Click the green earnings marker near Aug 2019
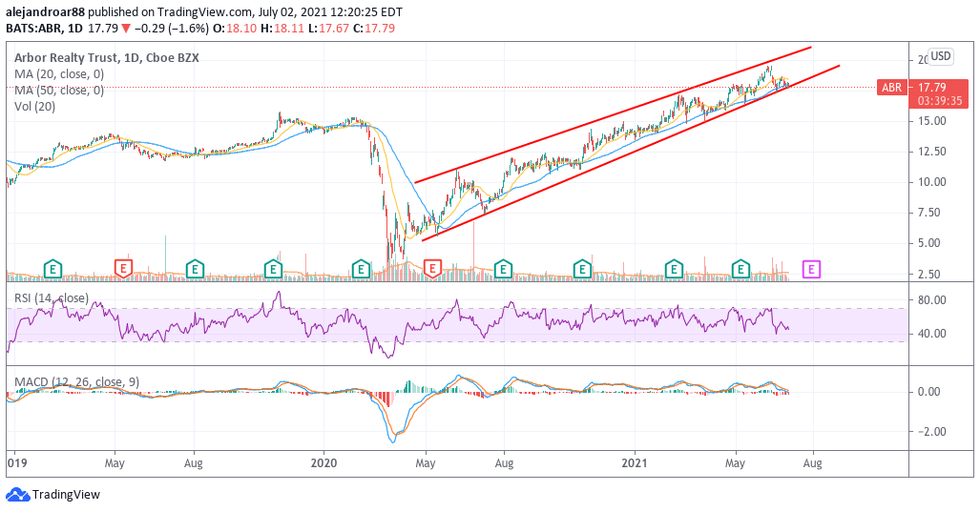This screenshot has width=980, height=512. [x=195, y=269]
